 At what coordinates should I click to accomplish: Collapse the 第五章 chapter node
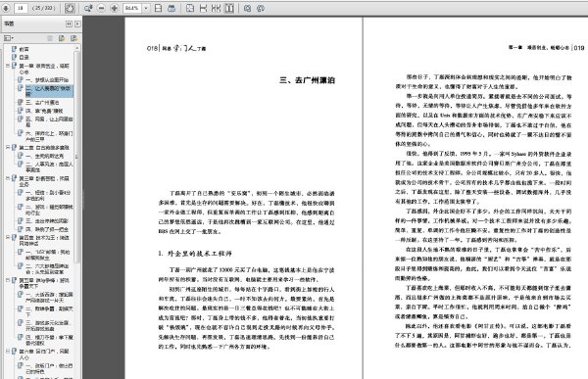click(x=8, y=280)
